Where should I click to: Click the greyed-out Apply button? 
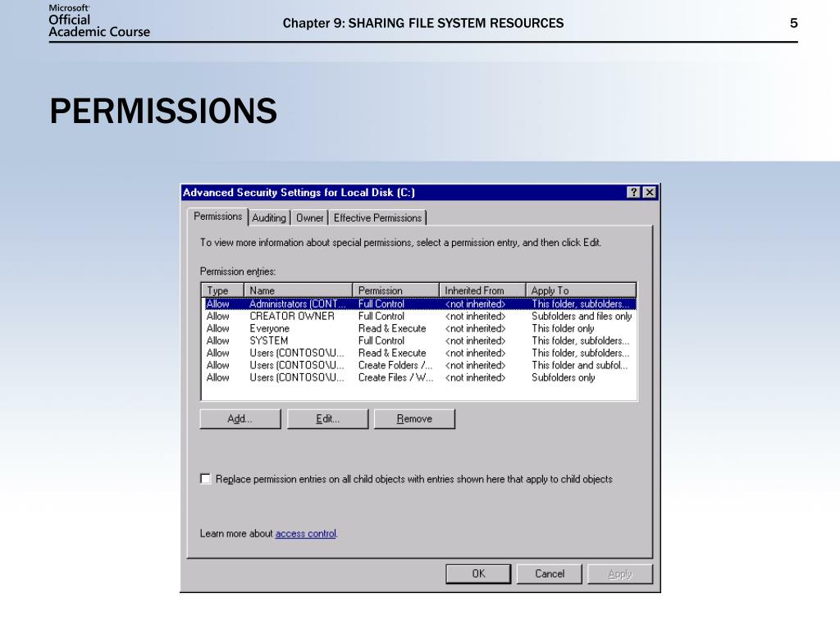[x=620, y=573]
